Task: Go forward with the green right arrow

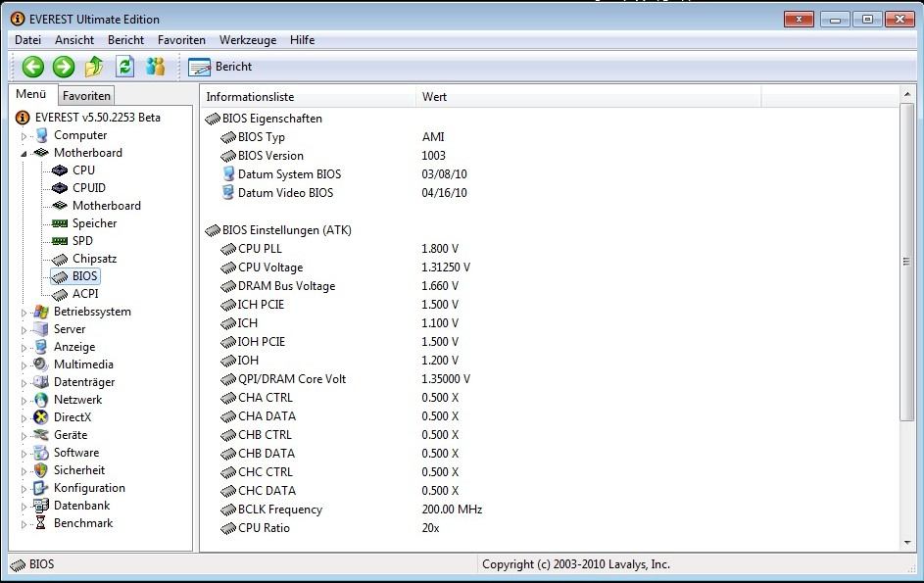Action: point(64,67)
